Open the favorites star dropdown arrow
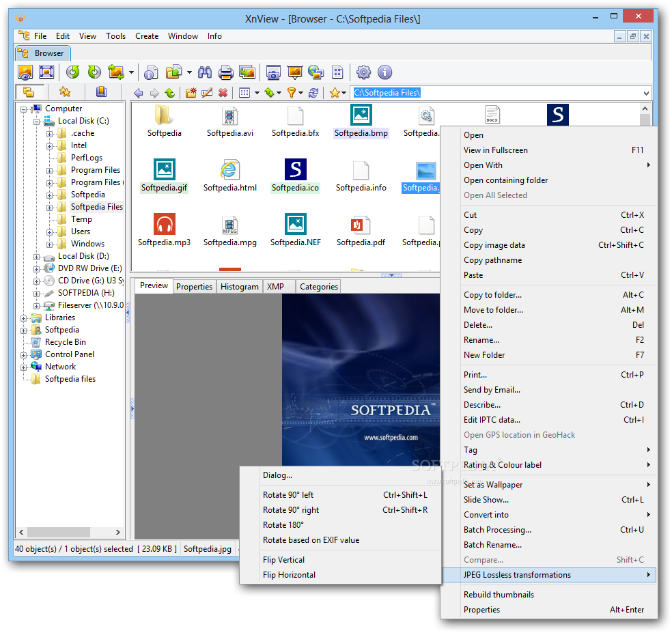The image size is (672, 633). (344, 93)
